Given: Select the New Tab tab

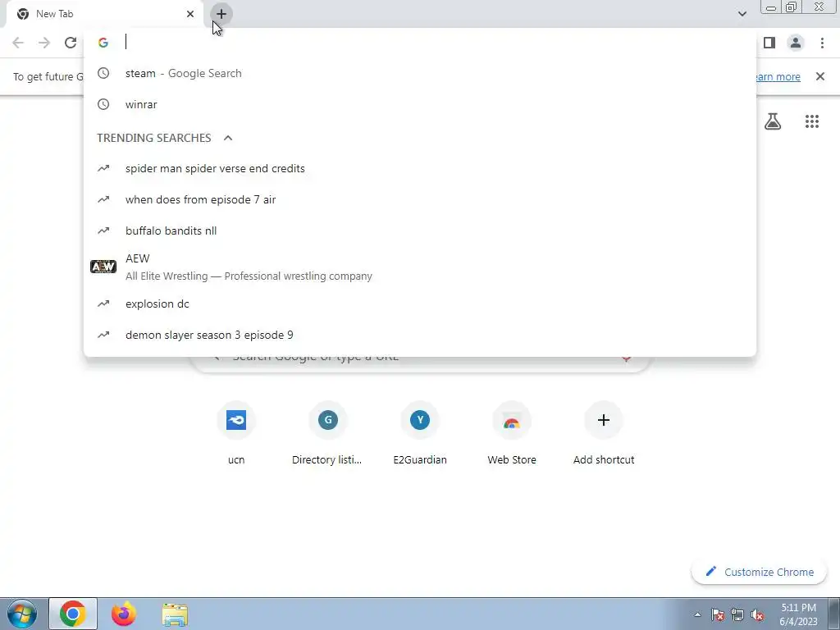Looking at the screenshot, I should point(104,14).
